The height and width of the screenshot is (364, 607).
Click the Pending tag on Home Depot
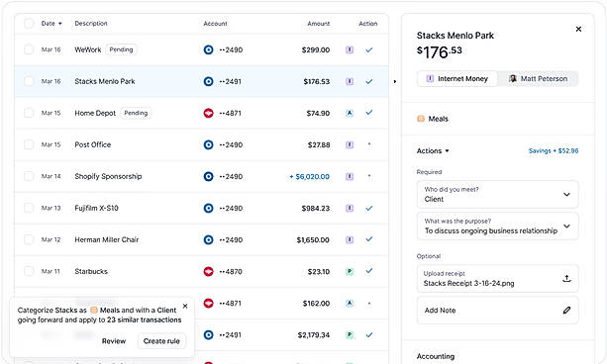(x=136, y=114)
